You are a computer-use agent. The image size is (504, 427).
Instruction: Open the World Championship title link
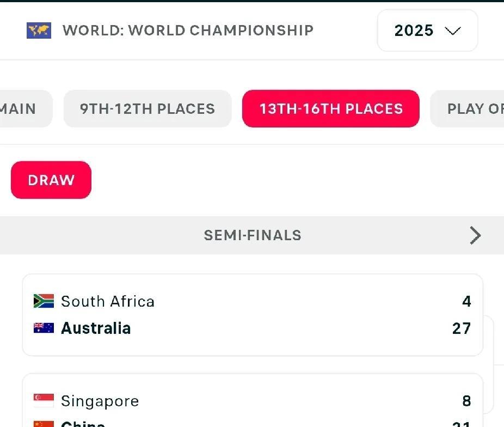(188, 30)
